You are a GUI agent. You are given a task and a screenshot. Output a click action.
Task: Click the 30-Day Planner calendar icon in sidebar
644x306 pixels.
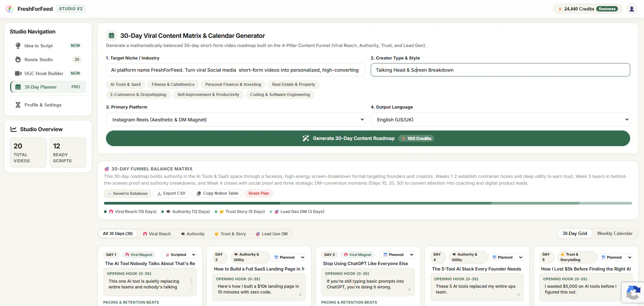(18, 87)
